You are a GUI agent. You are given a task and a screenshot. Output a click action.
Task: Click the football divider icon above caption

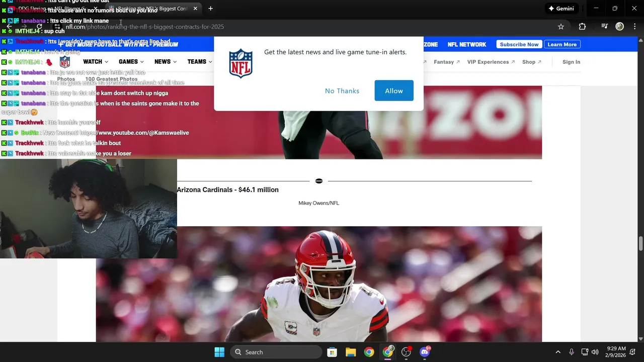[x=319, y=181]
